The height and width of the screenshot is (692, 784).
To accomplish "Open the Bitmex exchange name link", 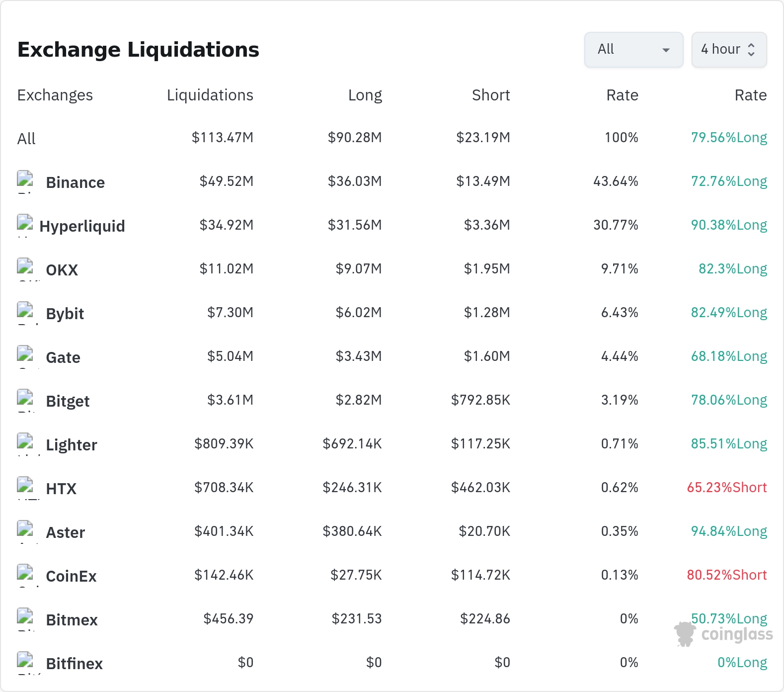I will (72, 620).
